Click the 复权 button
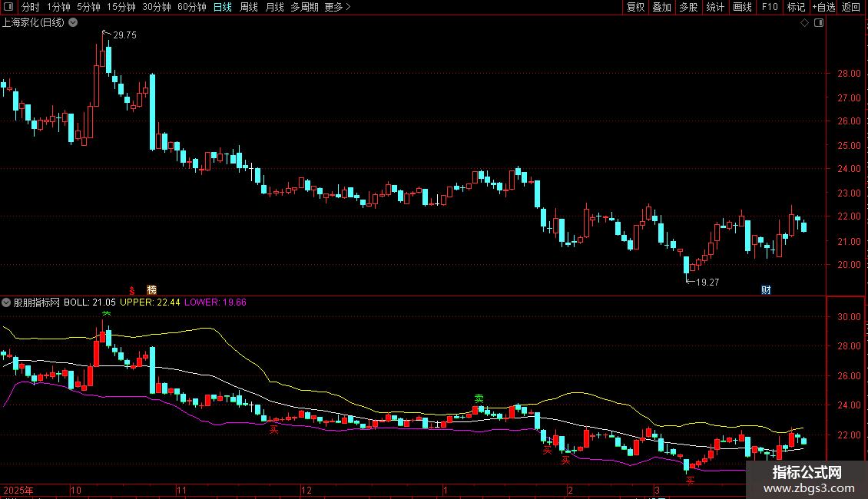This screenshot has height=499, width=868. (x=635, y=7)
